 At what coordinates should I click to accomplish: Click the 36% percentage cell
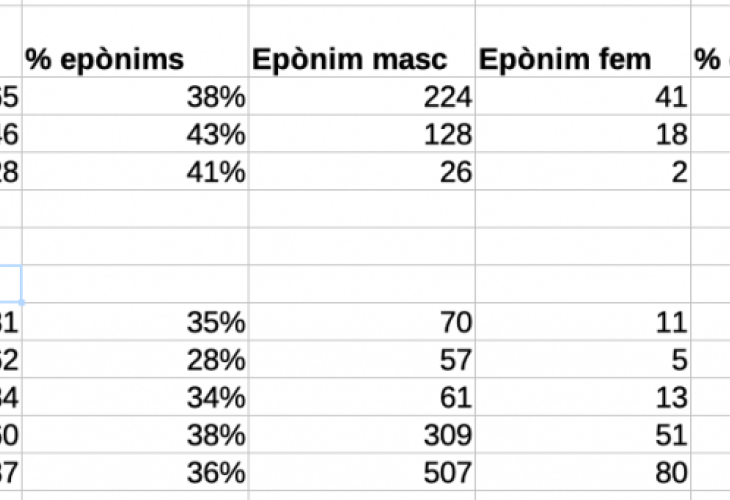click(x=135, y=472)
